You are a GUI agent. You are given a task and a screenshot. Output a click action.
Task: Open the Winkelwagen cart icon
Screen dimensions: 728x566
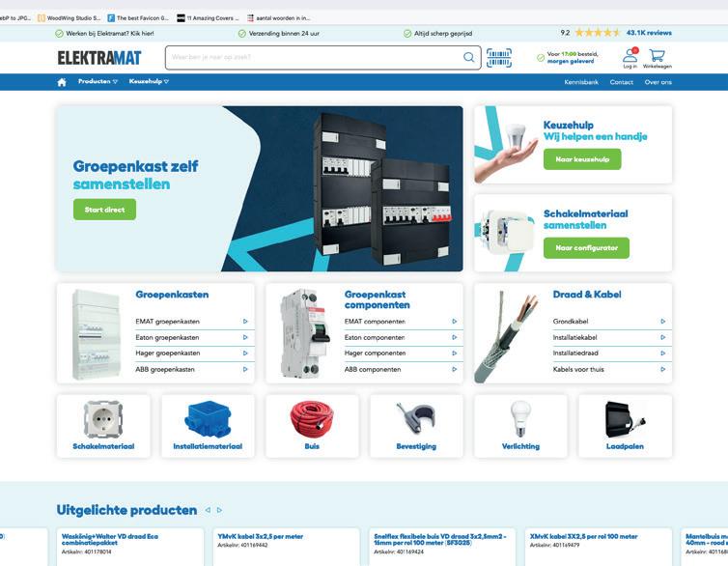tap(657, 58)
